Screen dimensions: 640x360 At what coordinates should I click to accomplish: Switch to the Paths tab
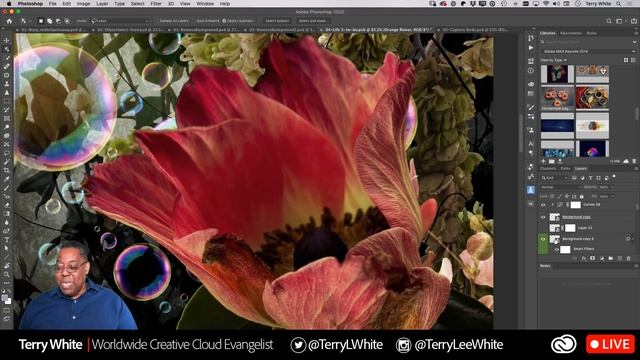tap(565, 169)
